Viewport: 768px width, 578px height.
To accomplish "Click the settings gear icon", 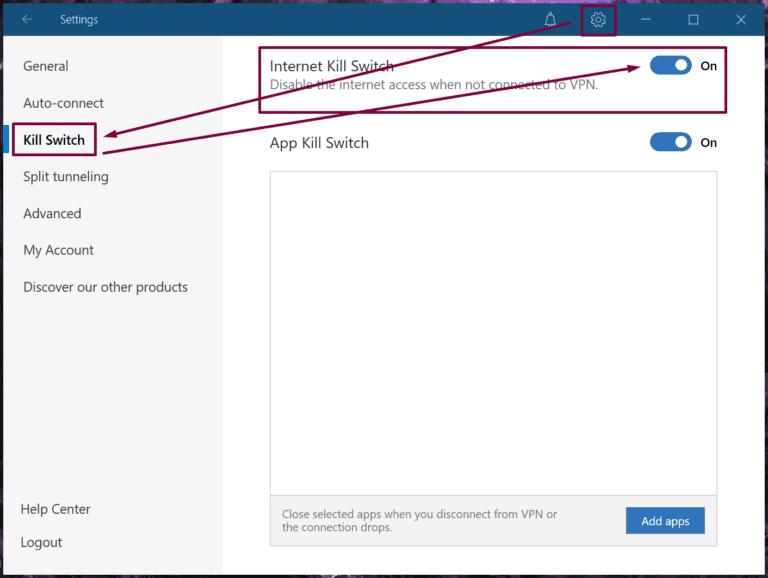I will 598,20.
